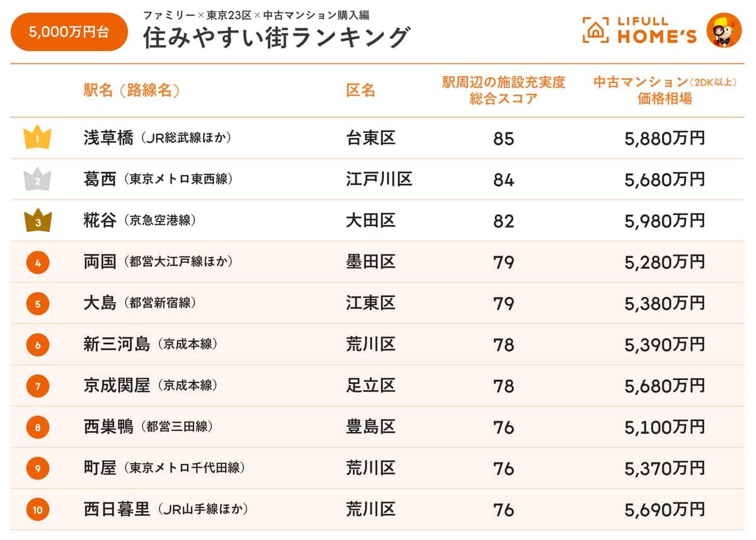The width and height of the screenshot is (756, 540).
Task: Click the orange rank 8 circle badge
Action: pos(38,428)
